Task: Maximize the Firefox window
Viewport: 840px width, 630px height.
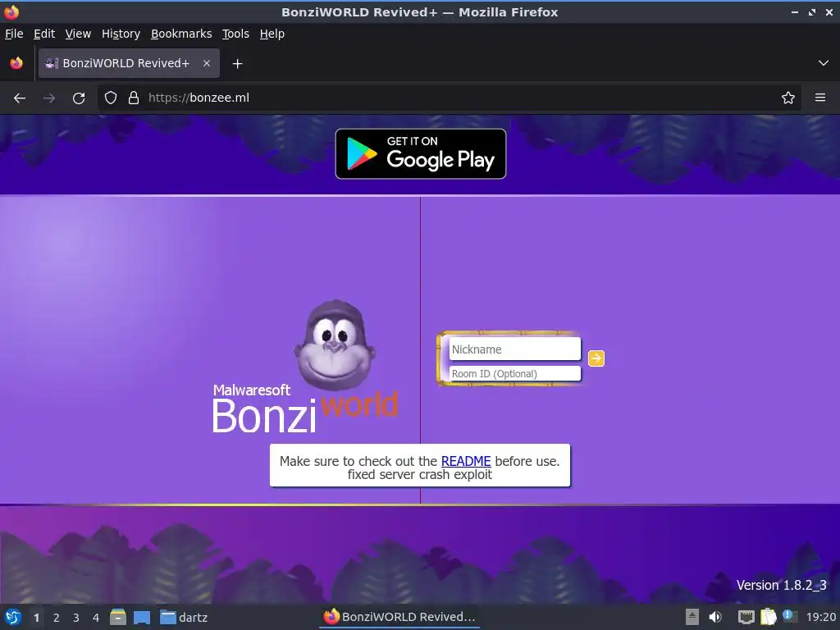Action: 812,11
